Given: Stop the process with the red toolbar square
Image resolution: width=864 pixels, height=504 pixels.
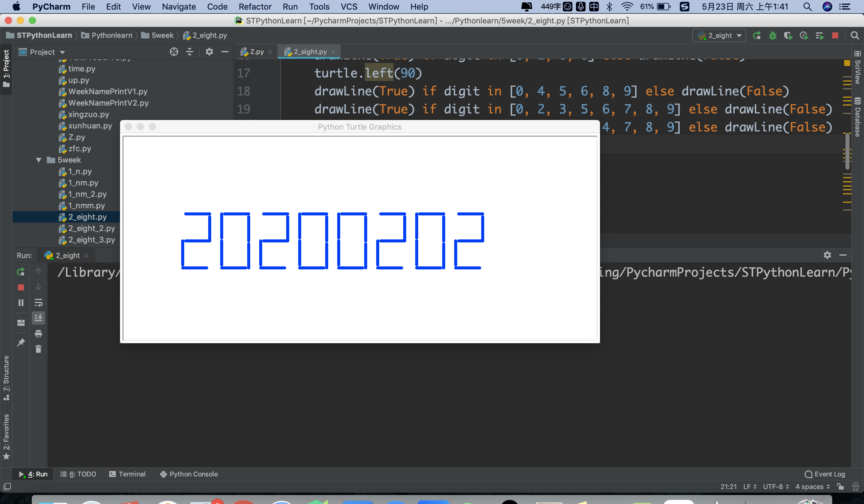Looking at the screenshot, I should (x=835, y=36).
